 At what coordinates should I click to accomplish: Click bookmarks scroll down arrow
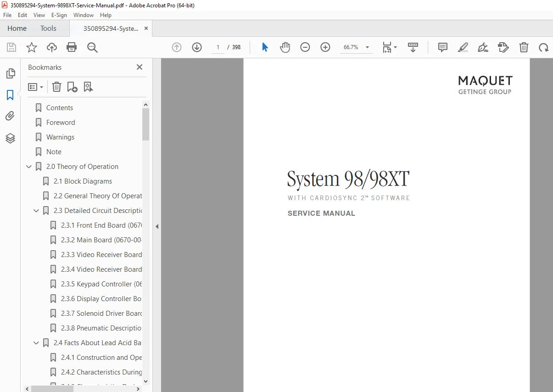(146, 381)
